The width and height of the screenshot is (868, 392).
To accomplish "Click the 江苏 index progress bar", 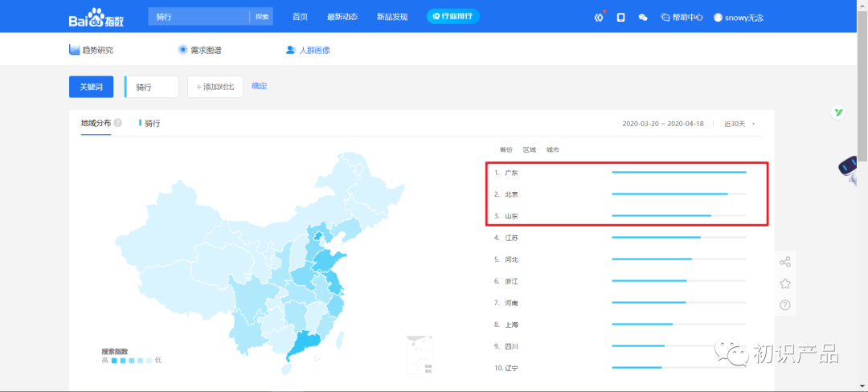I will [679, 237].
